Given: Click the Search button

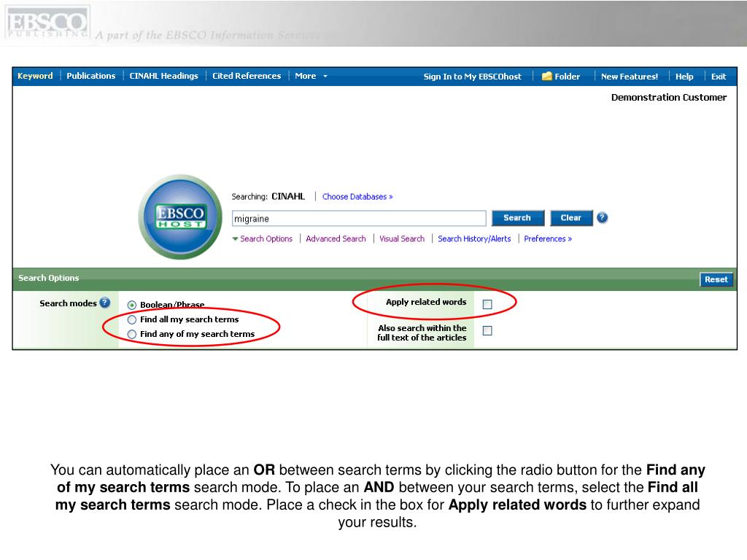Looking at the screenshot, I should pos(518,217).
